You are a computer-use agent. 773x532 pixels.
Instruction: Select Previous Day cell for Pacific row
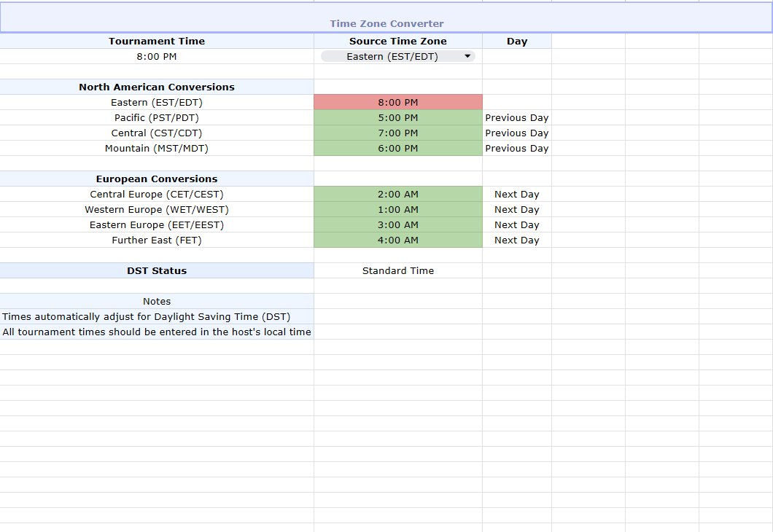click(x=516, y=117)
